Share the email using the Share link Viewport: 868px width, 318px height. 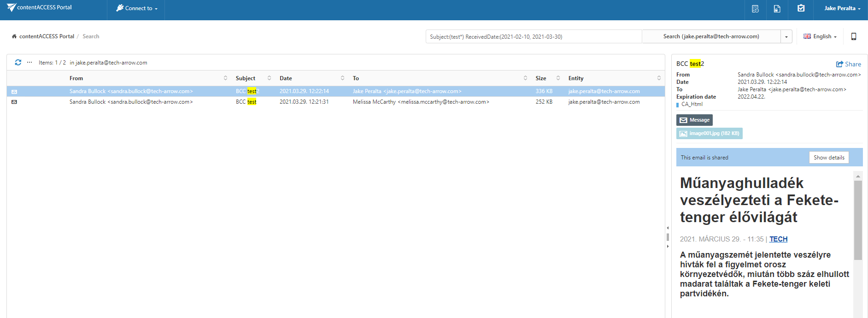coord(848,64)
